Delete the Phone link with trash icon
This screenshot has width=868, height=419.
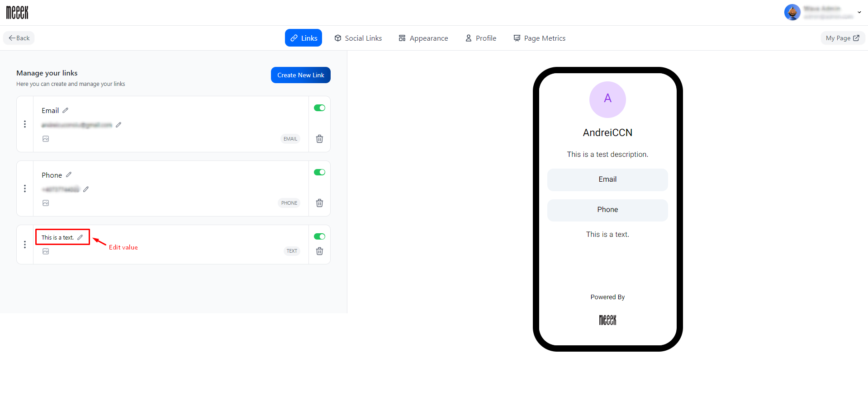click(319, 203)
